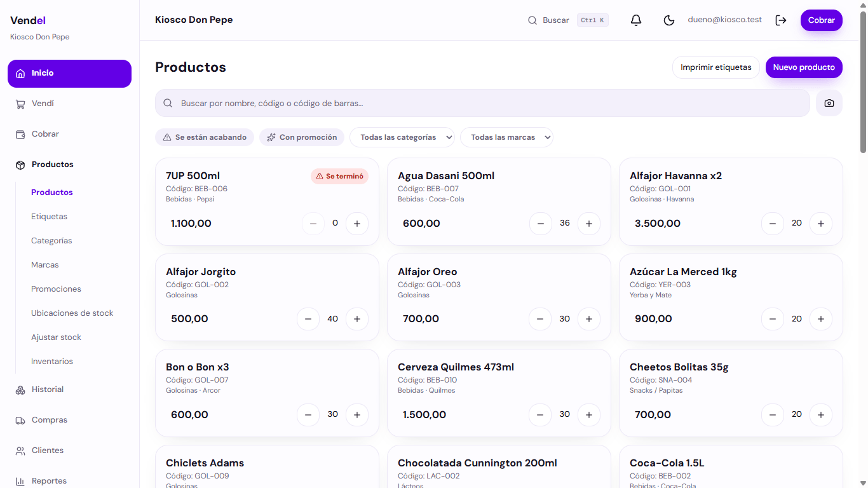Collapse the Productos sidebar group
Image resolution: width=868 pixels, height=488 pixels.
point(69,165)
